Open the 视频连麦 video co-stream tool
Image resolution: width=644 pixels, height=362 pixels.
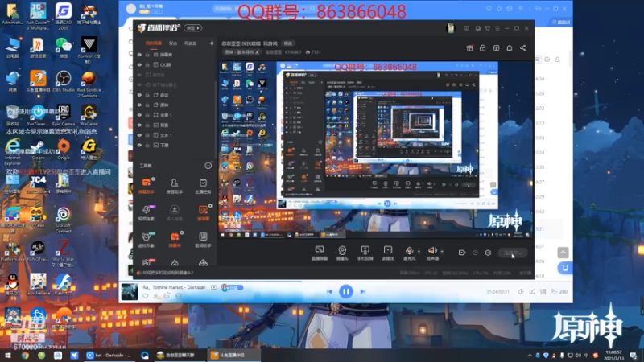pos(147,212)
